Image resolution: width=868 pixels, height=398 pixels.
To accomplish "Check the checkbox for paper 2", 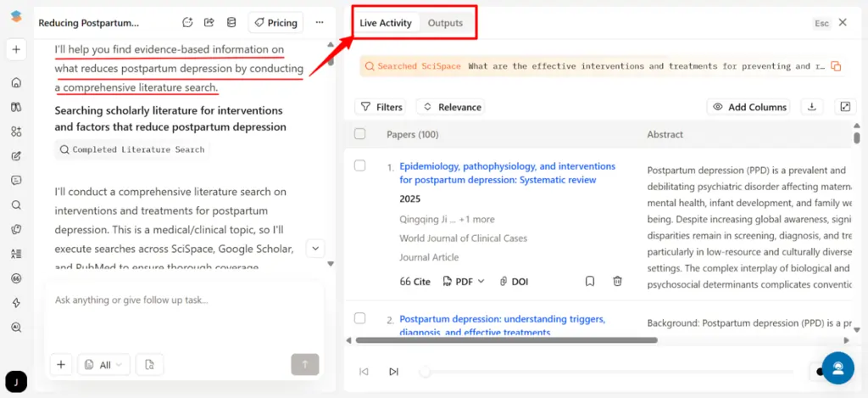I will [x=359, y=317].
